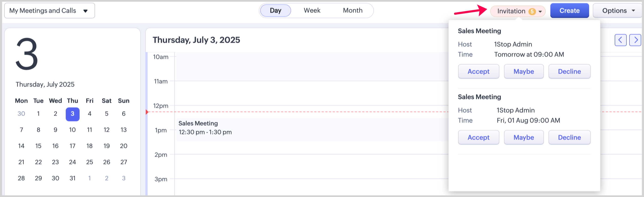Switch to Week view

312,11
